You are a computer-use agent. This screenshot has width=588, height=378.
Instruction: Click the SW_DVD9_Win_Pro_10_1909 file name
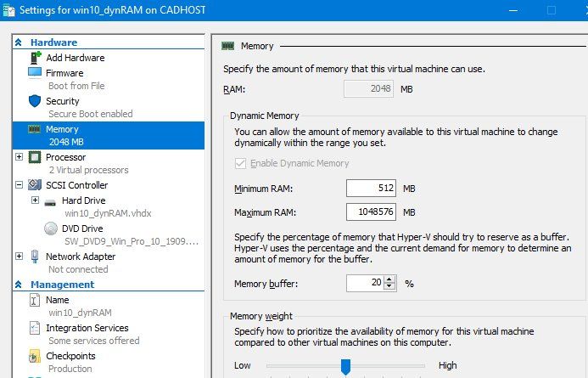click(132, 241)
